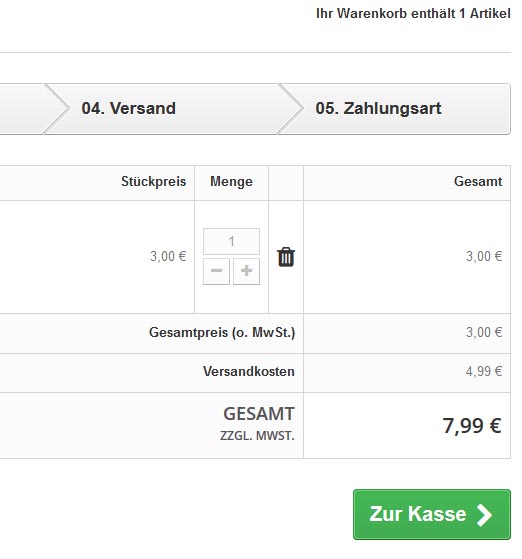Click the Versandkosten label
The image size is (522, 559).
click(x=249, y=371)
